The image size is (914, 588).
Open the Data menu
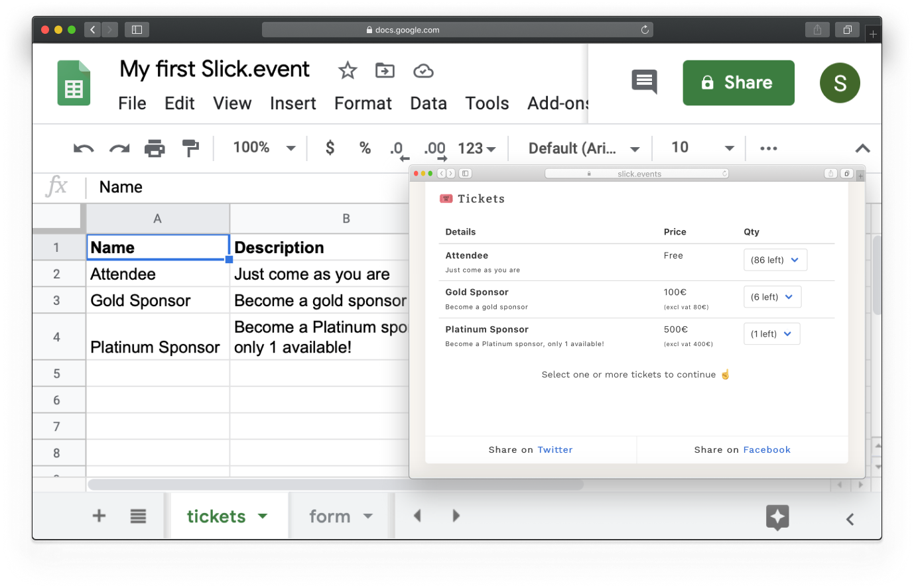pos(428,103)
